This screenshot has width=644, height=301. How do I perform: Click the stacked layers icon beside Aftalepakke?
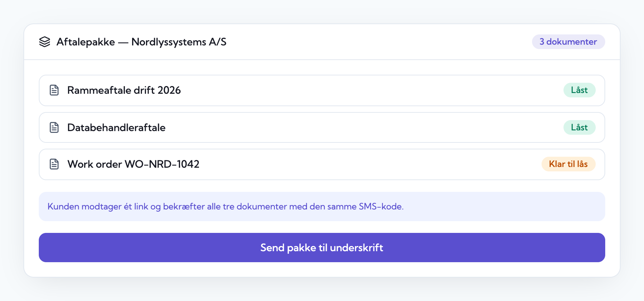pyautogui.click(x=45, y=42)
